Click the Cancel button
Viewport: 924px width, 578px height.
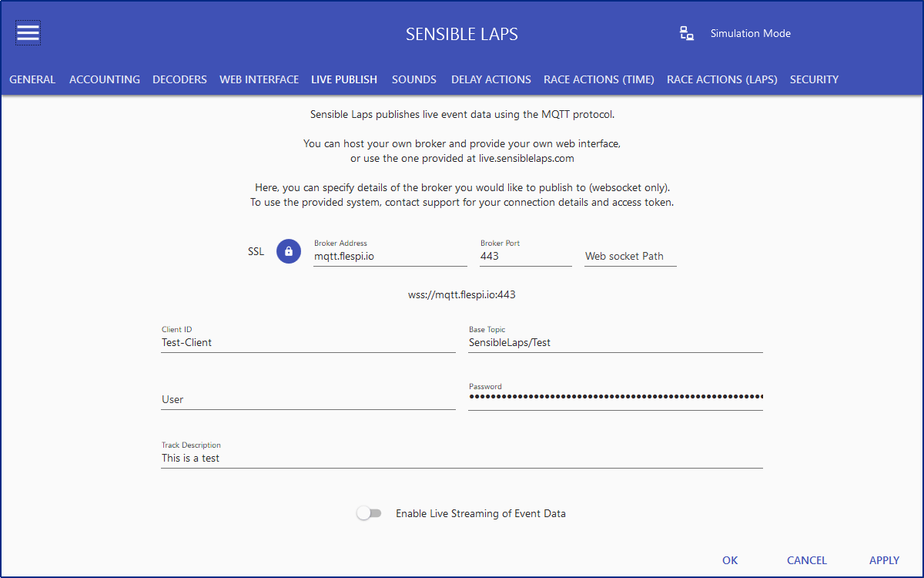(807, 560)
